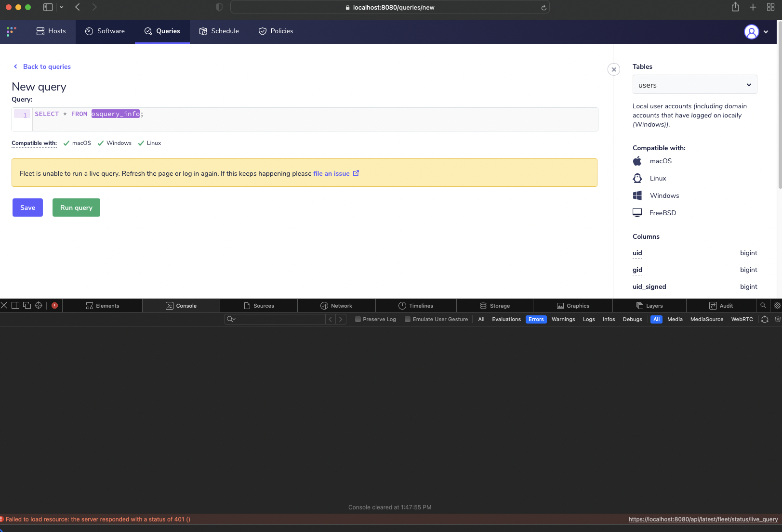The height and width of the screenshot is (532, 782).
Task: Click the Safari share icon
Action: (x=735, y=7)
